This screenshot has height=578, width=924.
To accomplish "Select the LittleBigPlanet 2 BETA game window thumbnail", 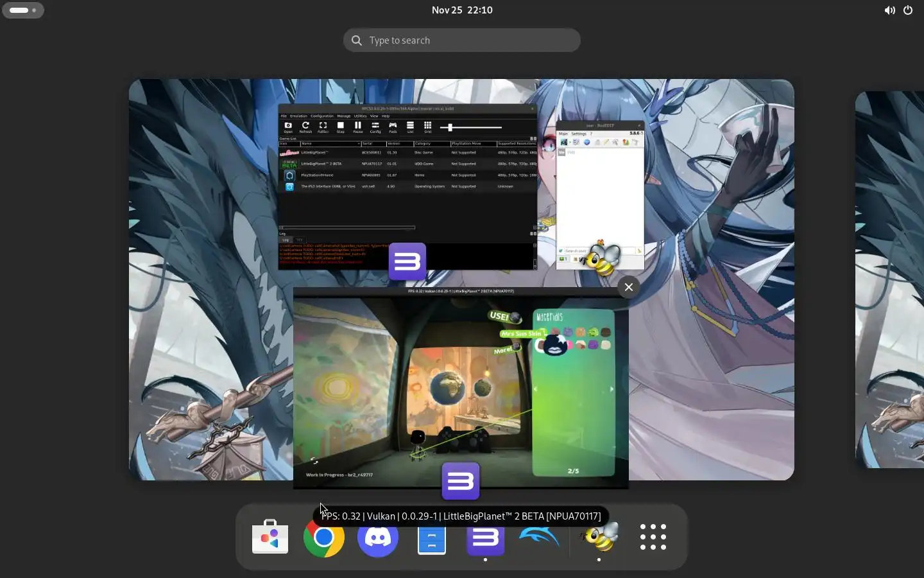I will click(461, 388).
